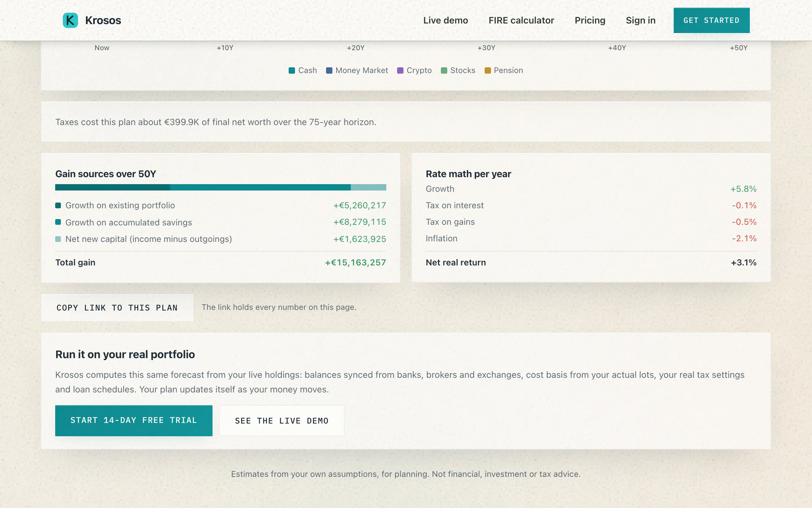Click the +€5,260,217 value
812x508 pixels.
[x=360, y=205]
